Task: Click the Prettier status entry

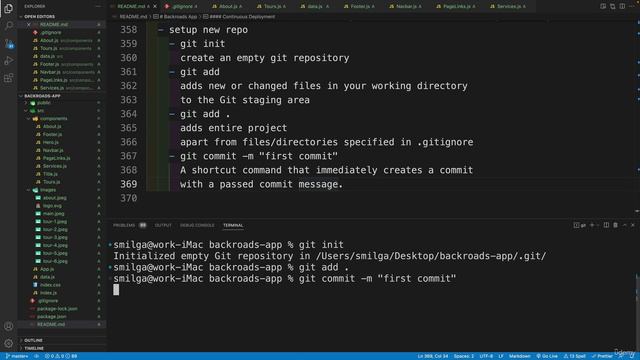Action: pos(602,356)
